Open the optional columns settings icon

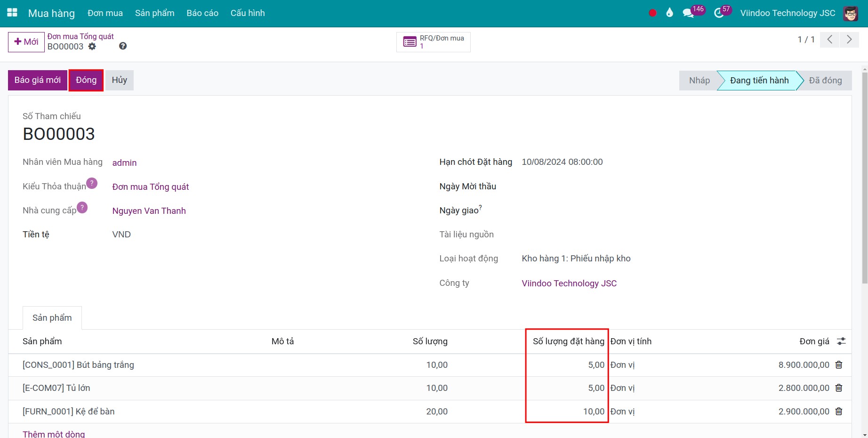click(x=841, y=341)
